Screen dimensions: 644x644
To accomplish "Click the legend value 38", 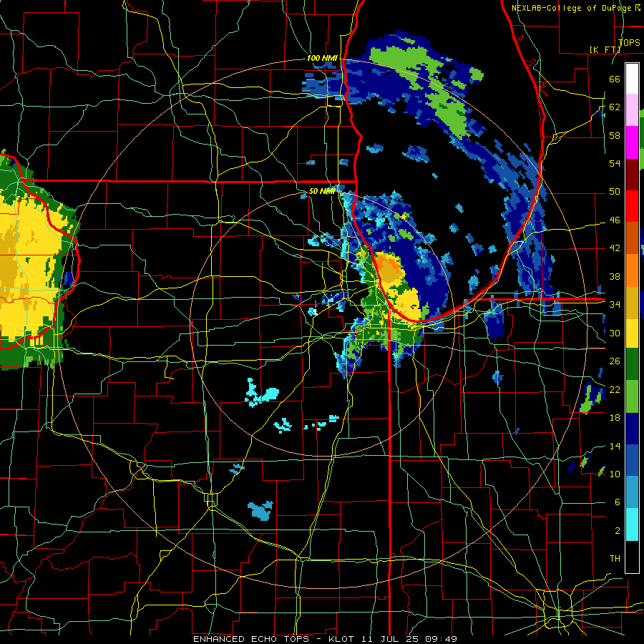I will click(615, 276).
